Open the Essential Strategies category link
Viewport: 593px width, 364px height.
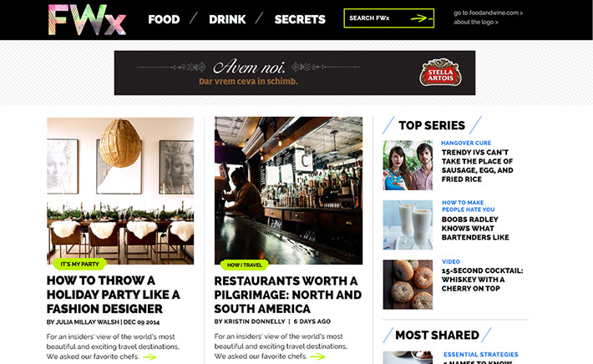click(481, 355)
